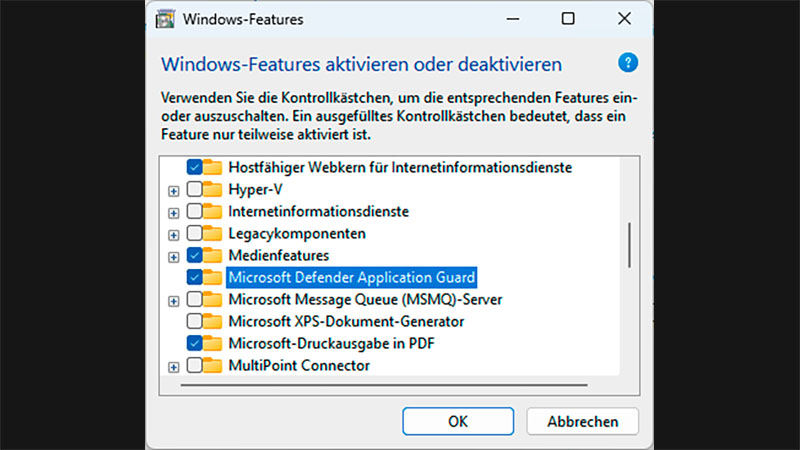The width and height of the screenshot is (800, 450).
Task: Click folder icon beside Microsoft Defender Application Guard
Action: (x=213, y=277)
